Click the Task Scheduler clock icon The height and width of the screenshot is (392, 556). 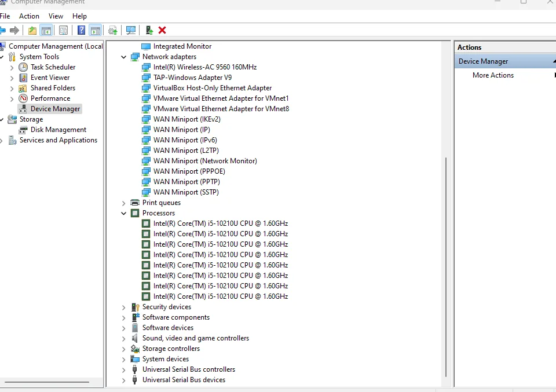23,67
